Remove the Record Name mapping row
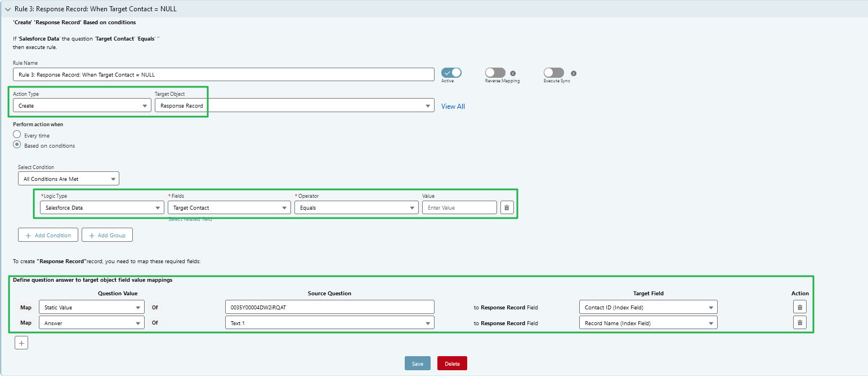The height and width of the screenshot is (377, 868). pyautogui.click(x=800, y=322)
